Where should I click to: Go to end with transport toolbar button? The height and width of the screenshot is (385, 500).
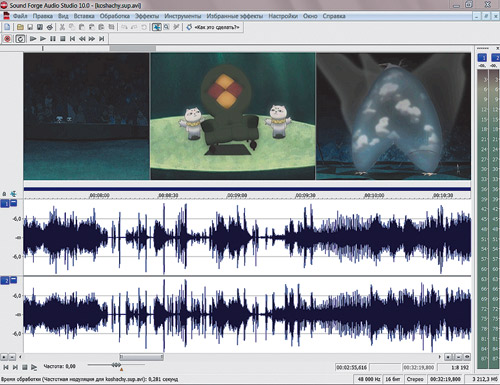102,39
